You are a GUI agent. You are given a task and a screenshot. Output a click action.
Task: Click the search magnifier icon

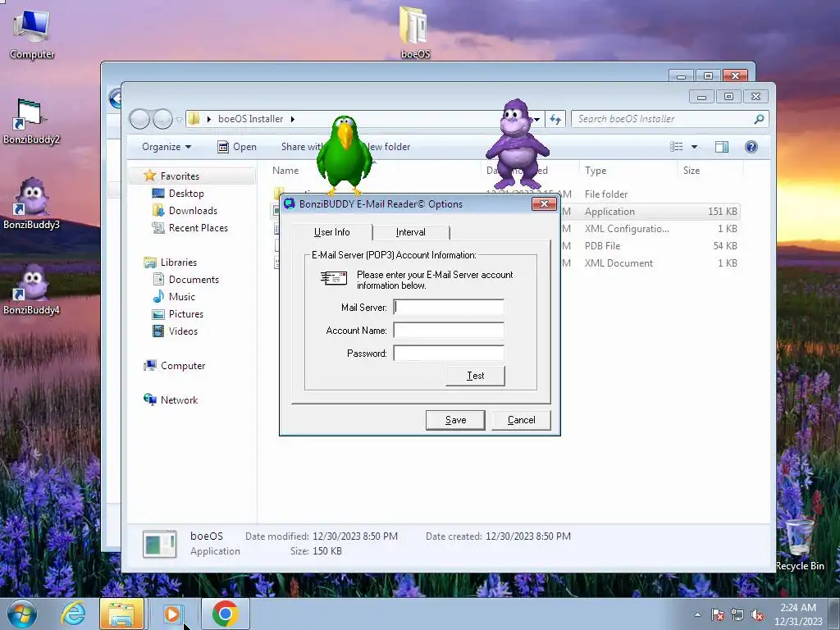pyautogui.click(x=759, y=119)
